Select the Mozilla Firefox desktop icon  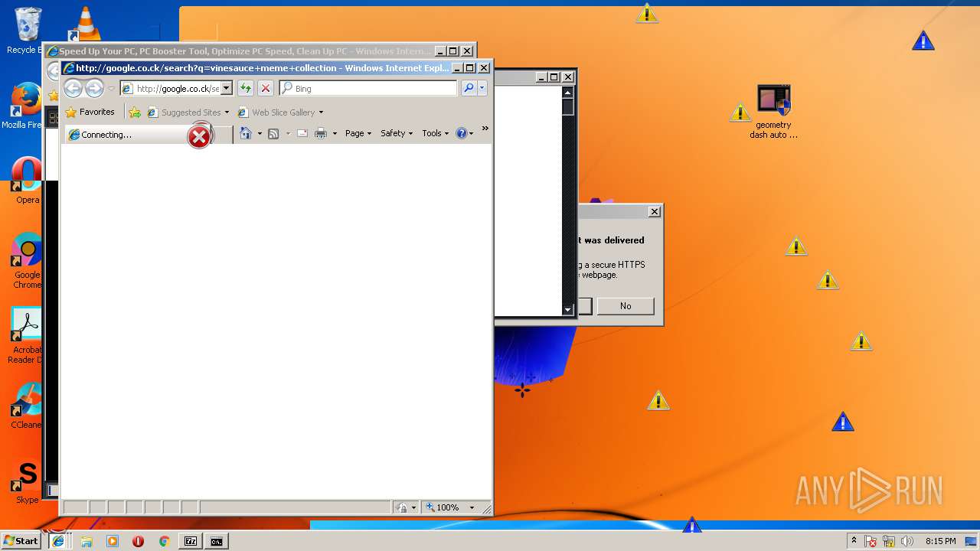(x=24, y=106)
